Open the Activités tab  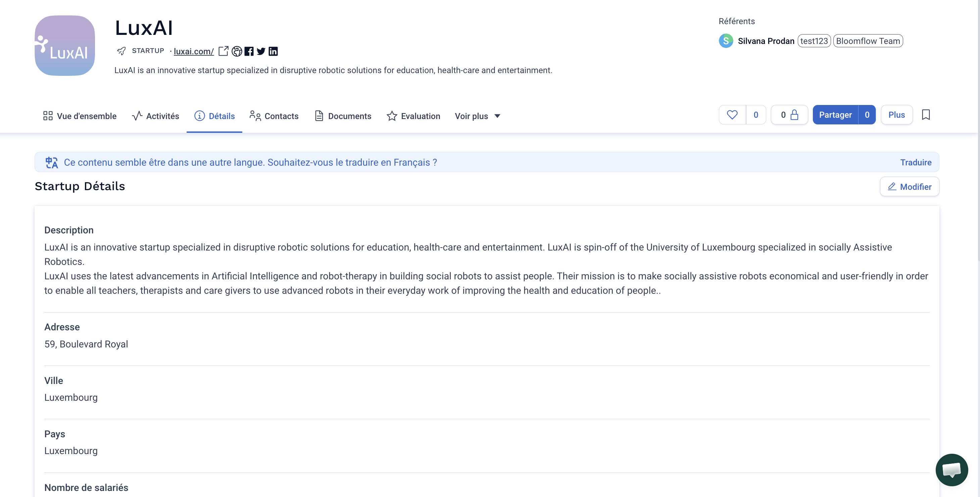(x=155, y=116)
